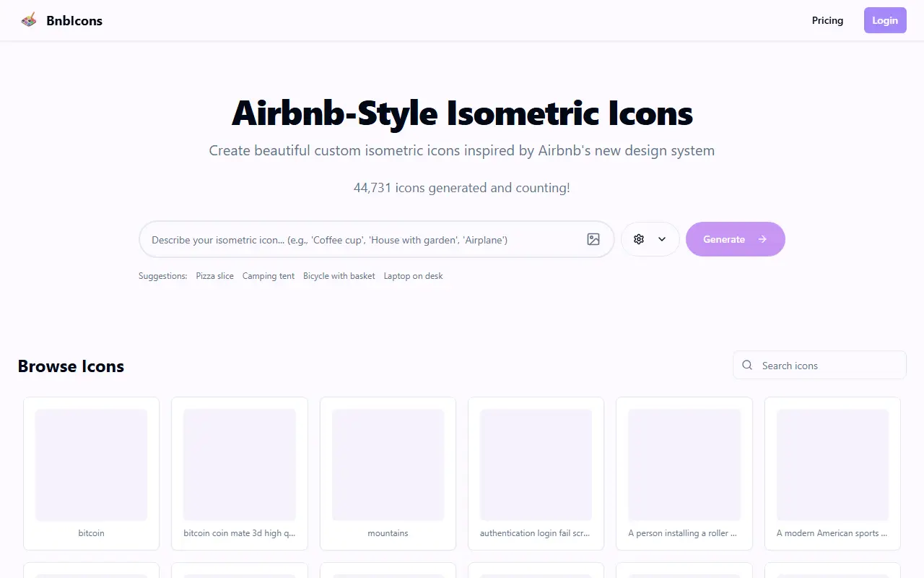Open the BnbIcons home link text
The height and width of the screenshot is (578, 924).
coord(74,20)
